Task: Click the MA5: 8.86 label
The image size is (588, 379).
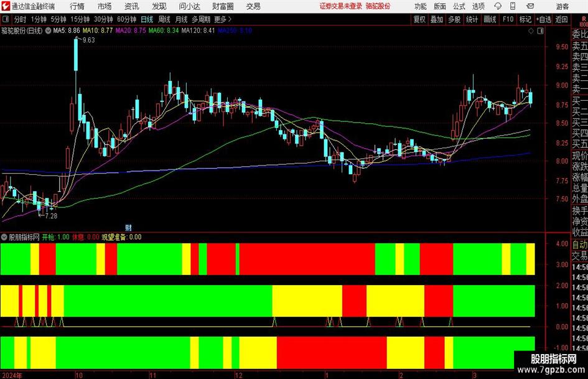Action: tap(67, 30)
